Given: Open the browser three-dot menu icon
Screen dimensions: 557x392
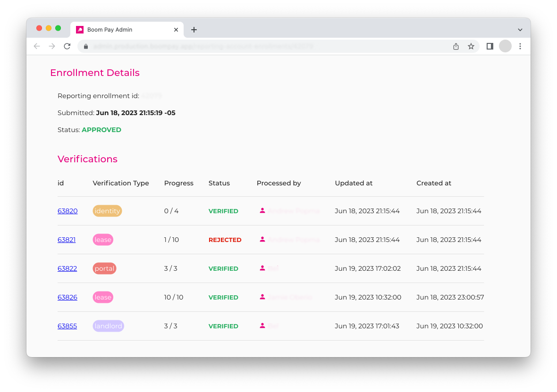Looking at the screenshot, I should (x=520, y=46).
